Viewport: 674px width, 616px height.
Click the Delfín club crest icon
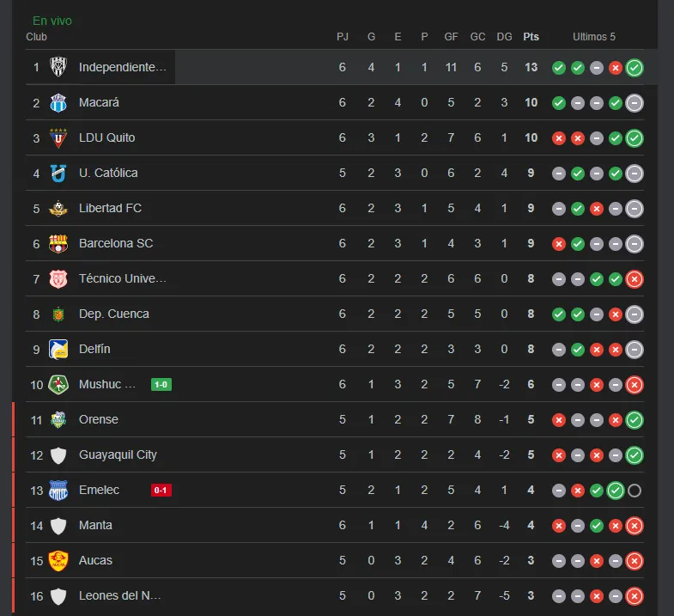click(x=58, y=349)
